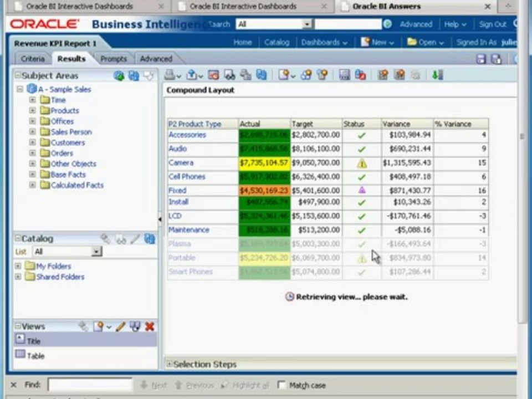Switch to the Advanced tab
The height and width of the screenshot is (399, 532).
tap(156, 59)
